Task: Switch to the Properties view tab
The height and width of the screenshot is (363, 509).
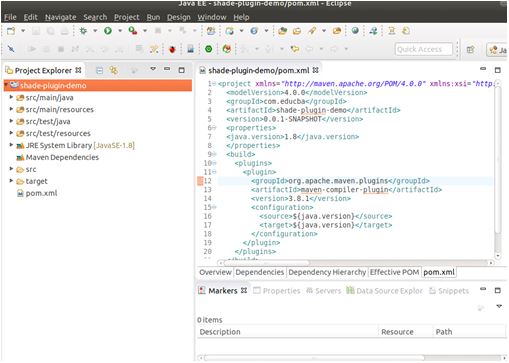Action: 277,291
